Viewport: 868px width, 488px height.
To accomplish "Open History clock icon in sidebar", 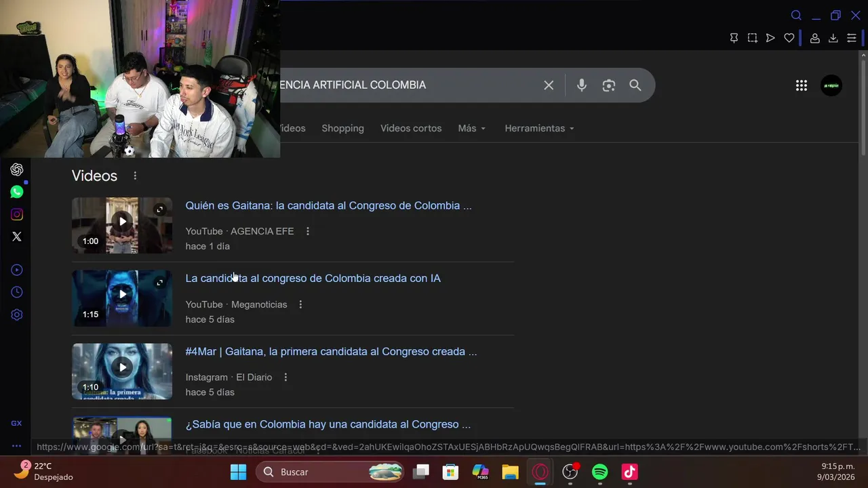I will [x=17, y=292].
